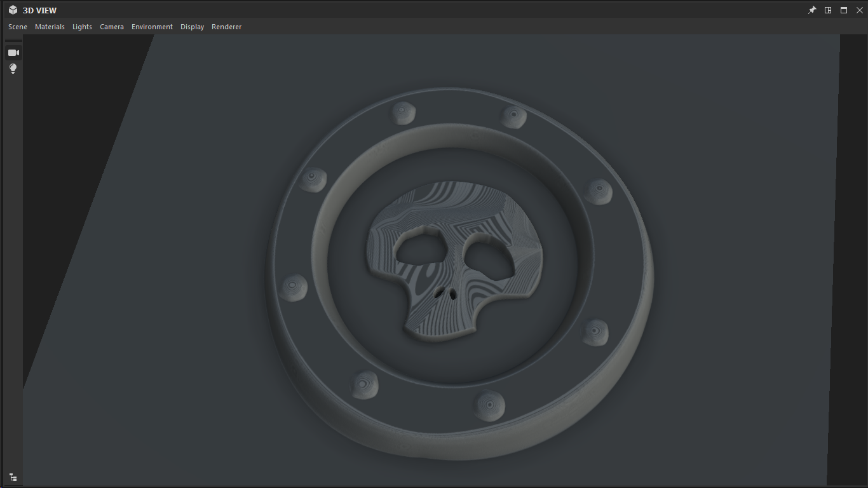The height and width of the screenshot is (488, 868).
Task: Close the 3D View panel
Action: pyautogui.click(x=860, y=10)
